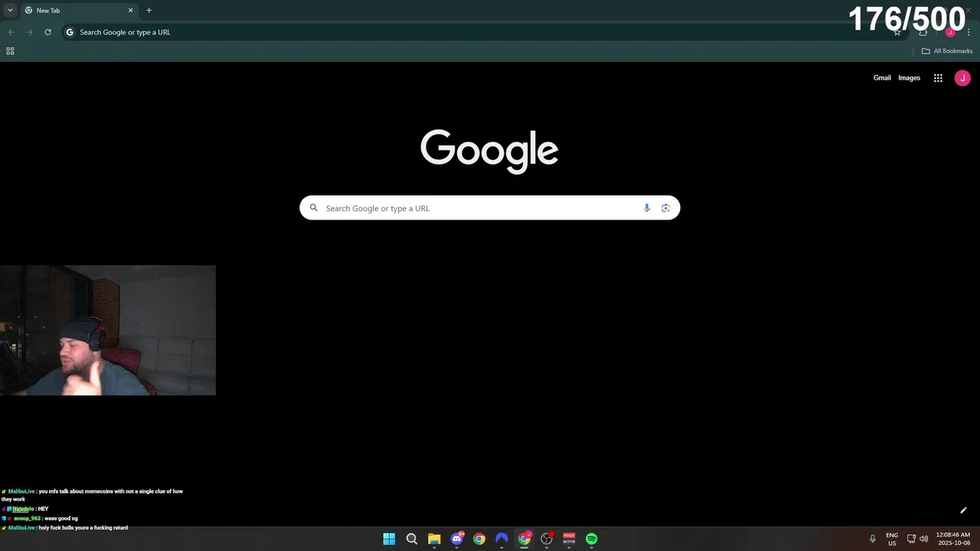Open the Gmail link
This screenshot has height=551, width=980.
pyautogui.click(x=882, y=78)
